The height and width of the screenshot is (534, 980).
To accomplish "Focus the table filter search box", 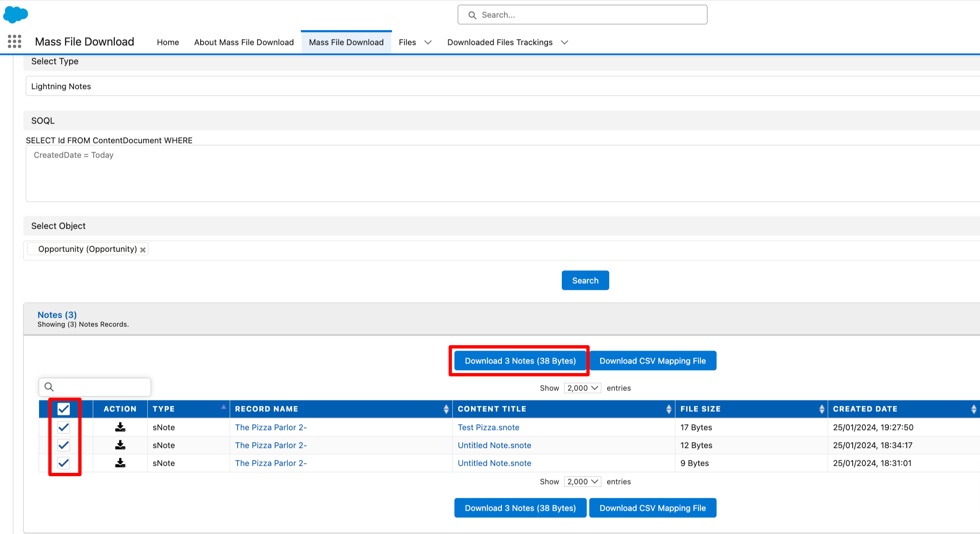I will (x=100, y=387).
